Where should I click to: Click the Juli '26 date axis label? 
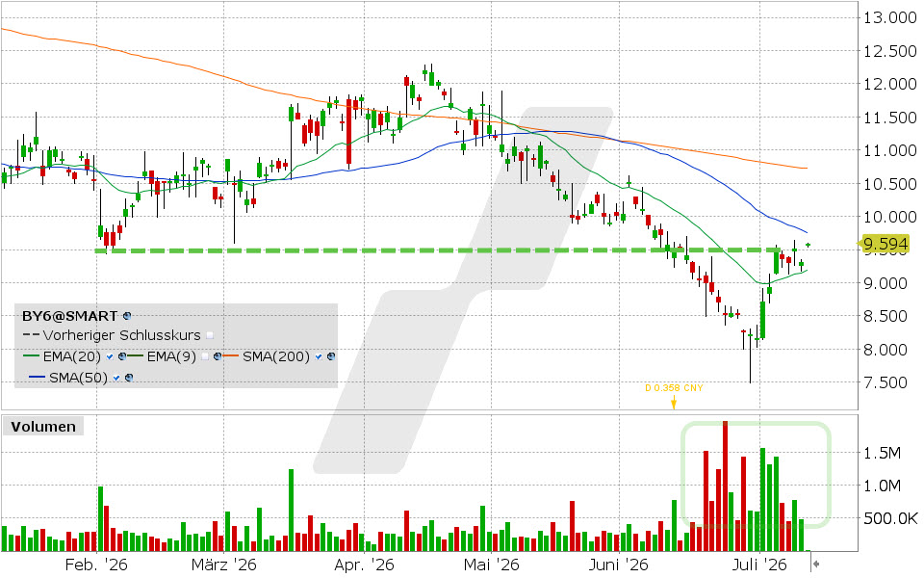click(759, 565)
